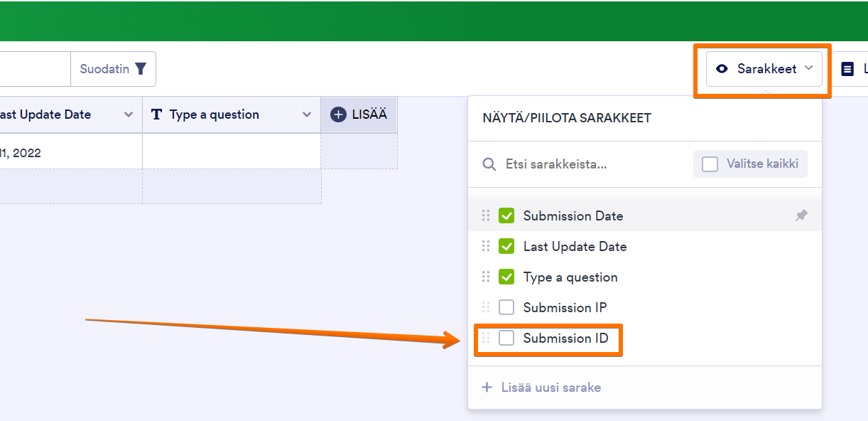Click the Suodatin filter button
868x421 pixels.
point(113,69)
